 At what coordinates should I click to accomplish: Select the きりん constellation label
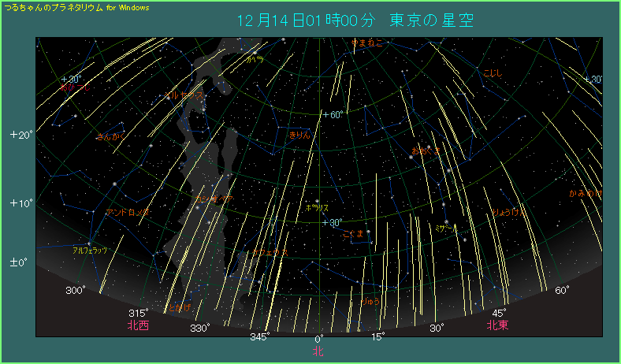[299, 135]
